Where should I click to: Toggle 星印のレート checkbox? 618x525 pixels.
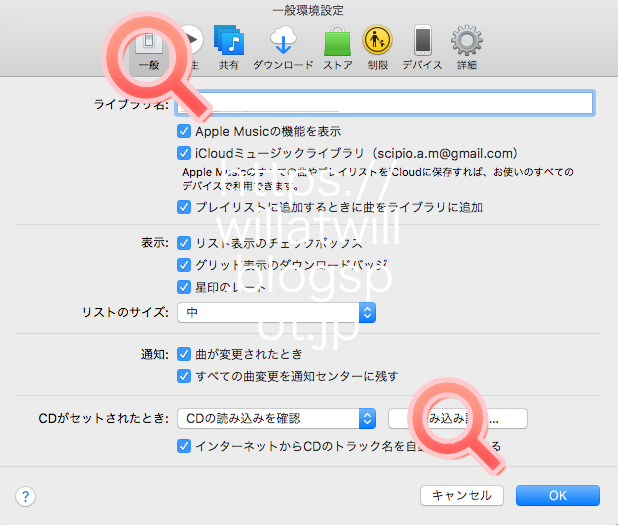coord(184,287)
